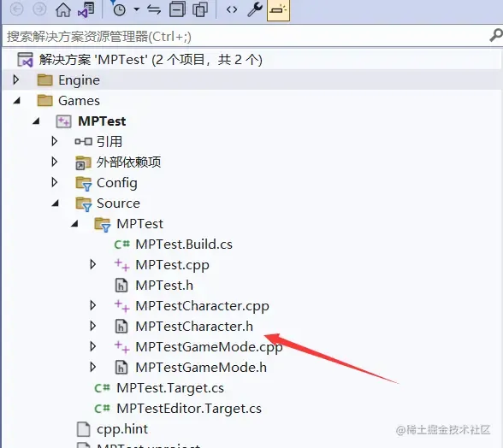The image size is (503, 448).
Task: Click the Home icon in toolbar
Action: [x=63, y=9]
